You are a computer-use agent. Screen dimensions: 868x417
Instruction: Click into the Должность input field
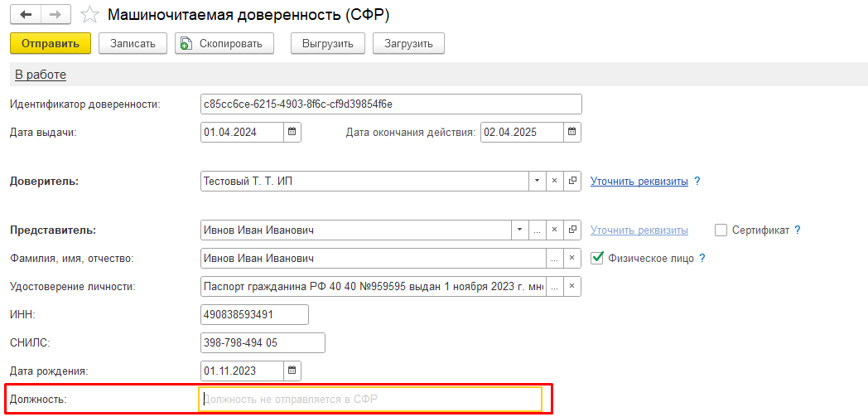370,400
